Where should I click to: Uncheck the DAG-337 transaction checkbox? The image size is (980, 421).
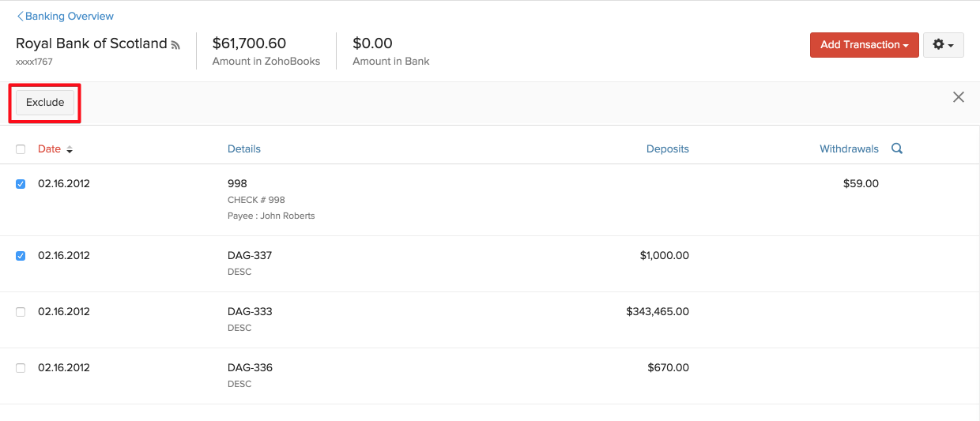21,256
